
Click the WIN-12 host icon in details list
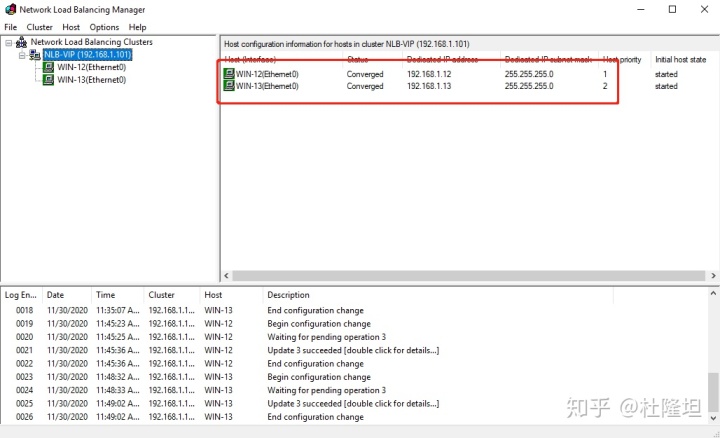229,73
